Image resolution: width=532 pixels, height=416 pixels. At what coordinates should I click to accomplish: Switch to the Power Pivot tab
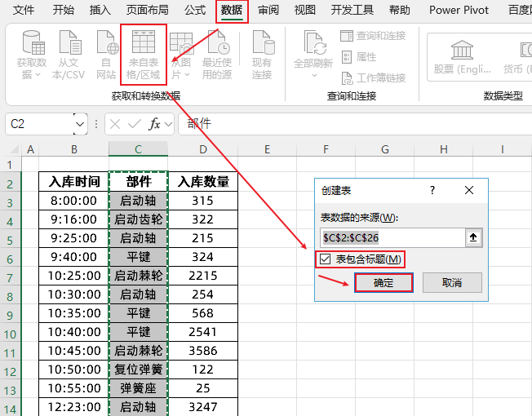tap(459, 10)
